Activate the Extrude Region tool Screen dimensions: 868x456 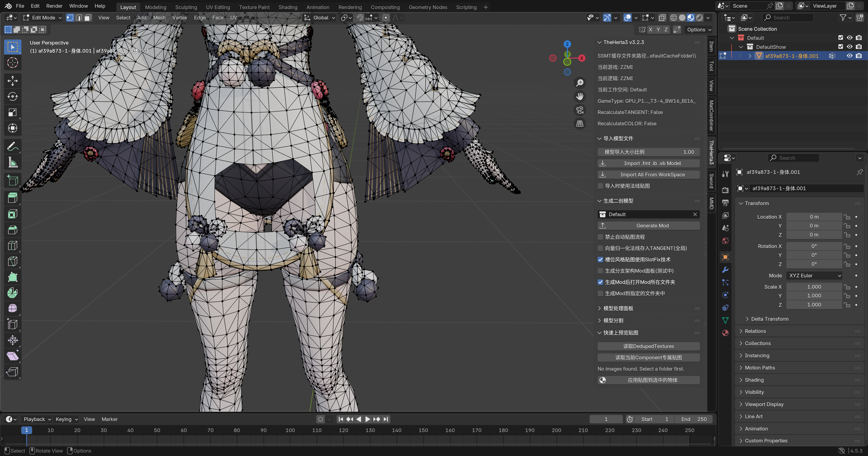pyautogui.click(x=12, y=198)
